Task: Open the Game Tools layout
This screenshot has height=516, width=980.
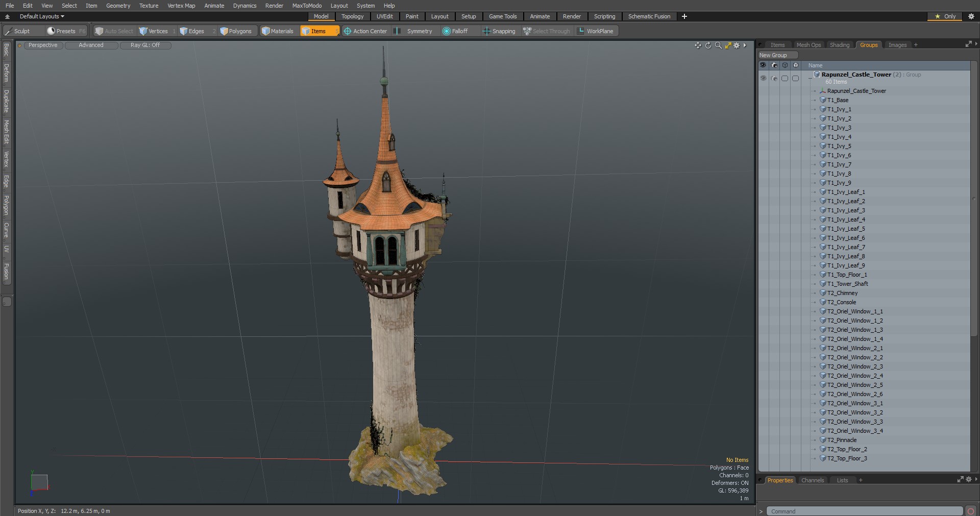Action: click(x=503, y=16)
